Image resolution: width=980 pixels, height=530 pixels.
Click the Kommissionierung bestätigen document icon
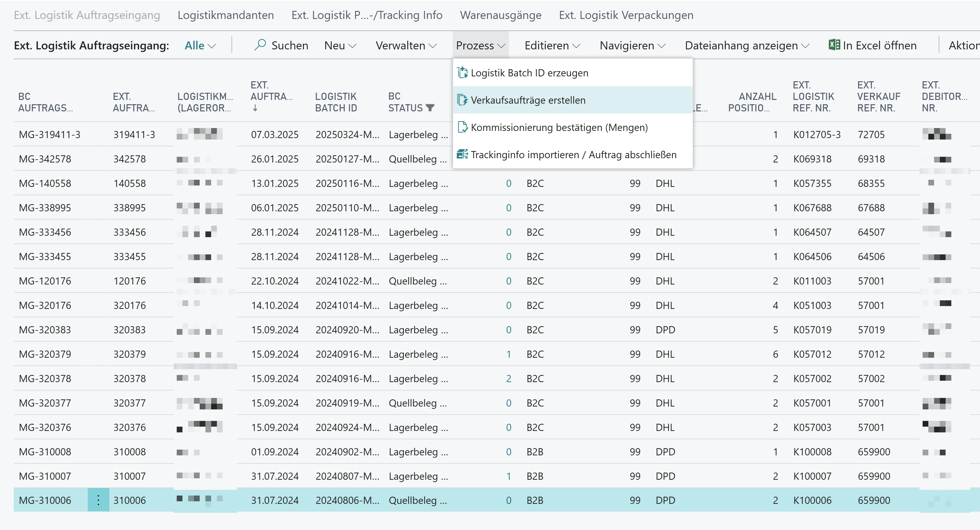(462, 127)
